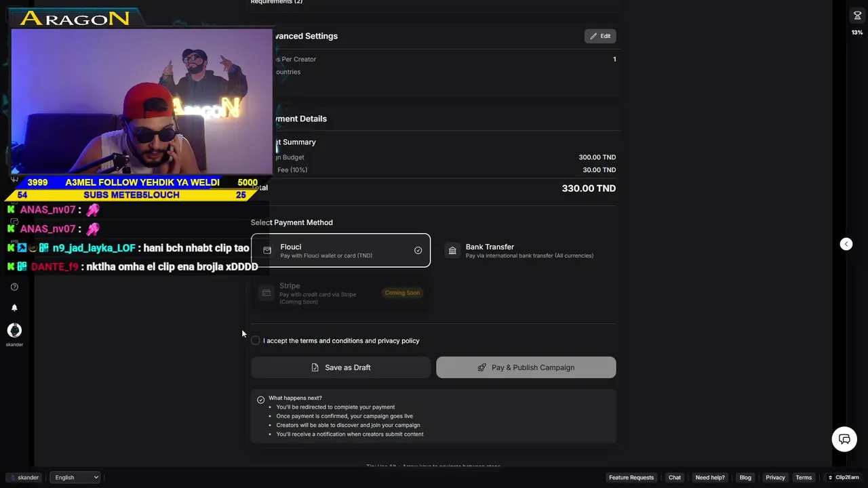This screenshot has height=488, width=868.
Task: Open the Privacy link
Action: [775, 477]
